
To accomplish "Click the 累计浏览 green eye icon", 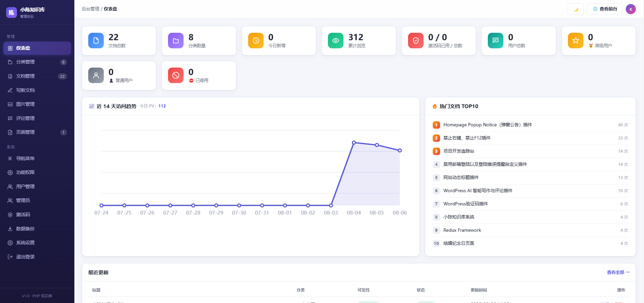I will click(x=336, y=41).
